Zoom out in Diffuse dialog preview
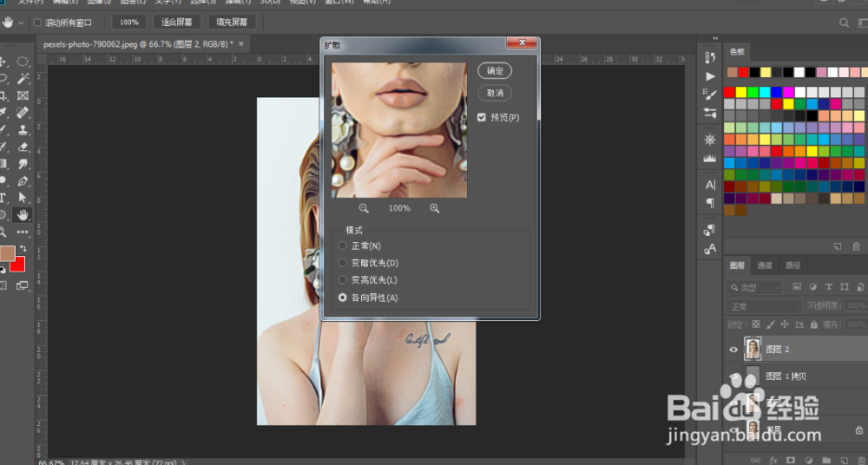 [364, 208]
